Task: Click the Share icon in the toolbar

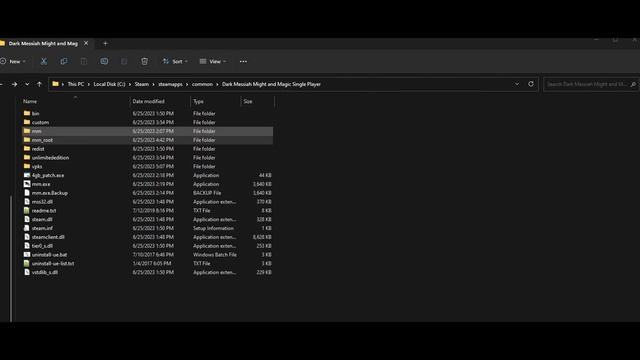Action: pyautogui.click(x=124, y=61)
